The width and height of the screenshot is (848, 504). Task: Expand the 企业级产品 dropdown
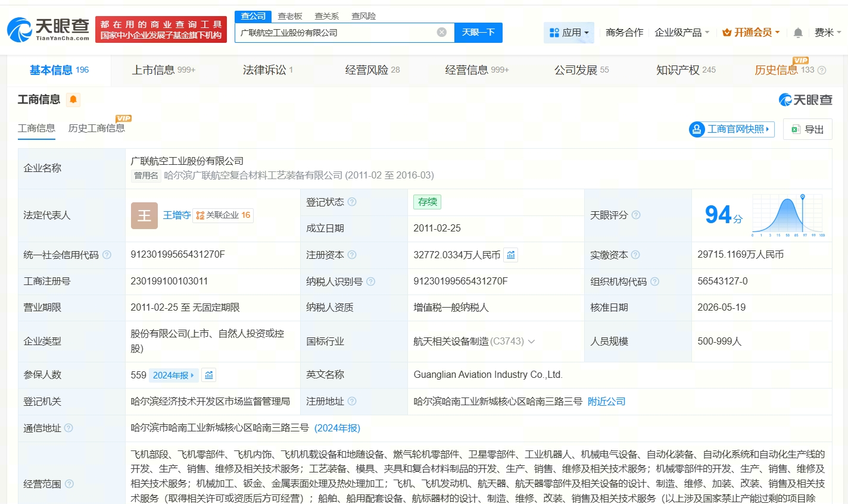pos(682,33)
